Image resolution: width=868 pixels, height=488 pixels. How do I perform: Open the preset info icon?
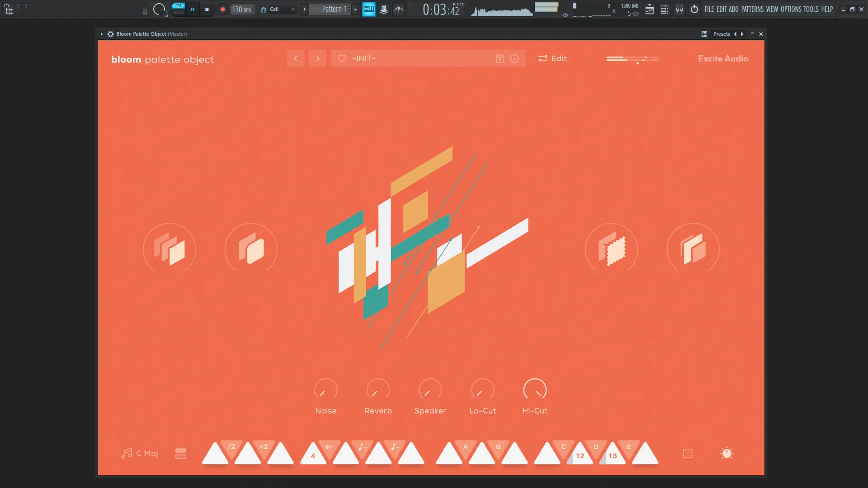pyautogui.click(x=514, y=58)
